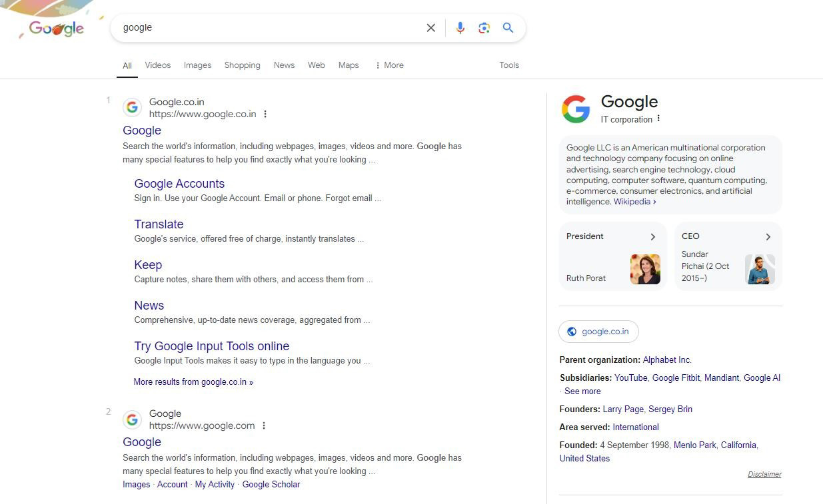Open the Larry Page founder link

(622, 409)
